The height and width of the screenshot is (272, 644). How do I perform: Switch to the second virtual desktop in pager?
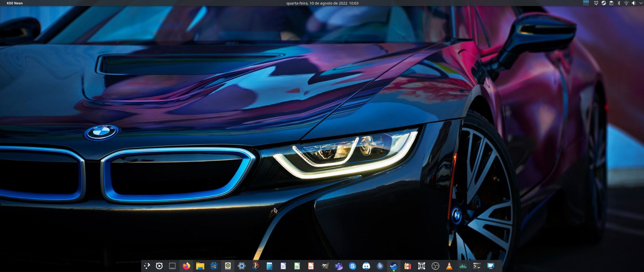pos(586,4)
